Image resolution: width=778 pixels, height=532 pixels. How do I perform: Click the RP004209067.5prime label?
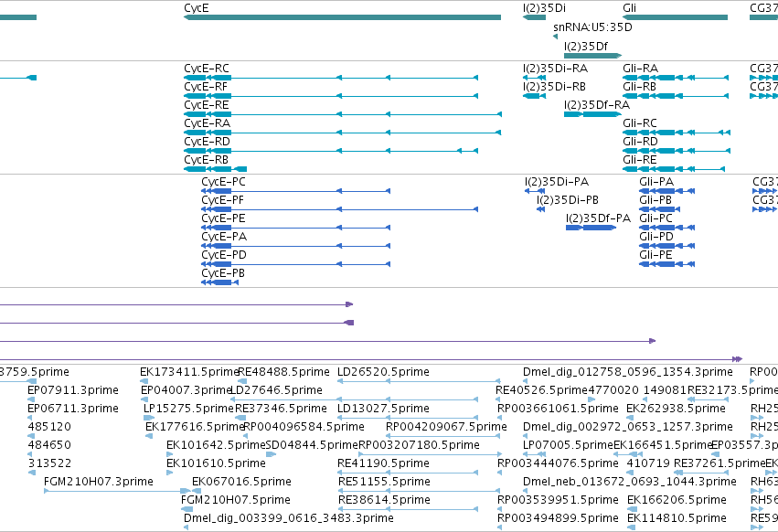tap(446, 427)
